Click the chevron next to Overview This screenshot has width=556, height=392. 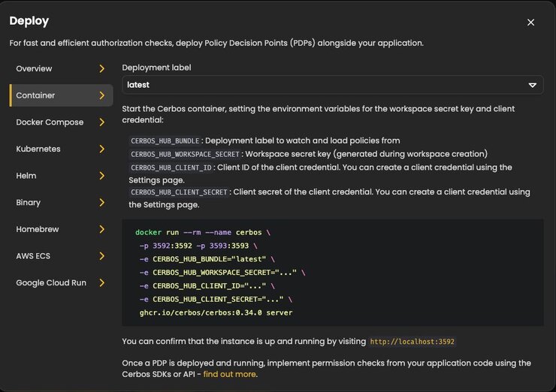(x=102, y=68)
